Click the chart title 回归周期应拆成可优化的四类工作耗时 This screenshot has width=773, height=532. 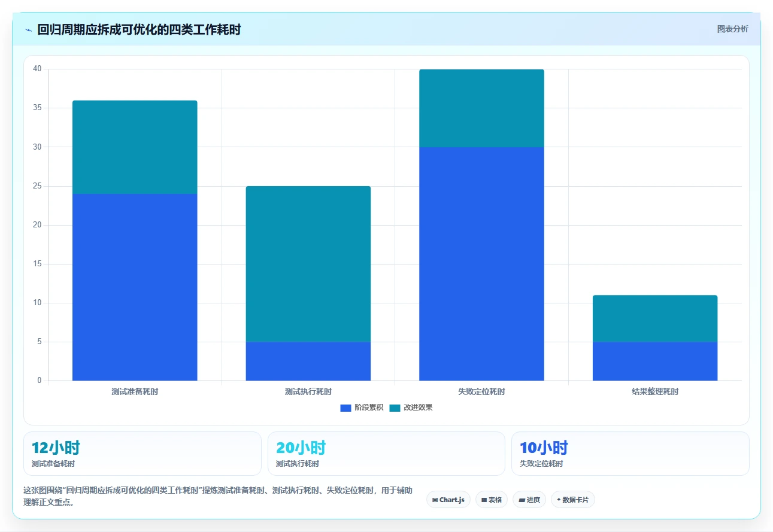pos(139,29)
